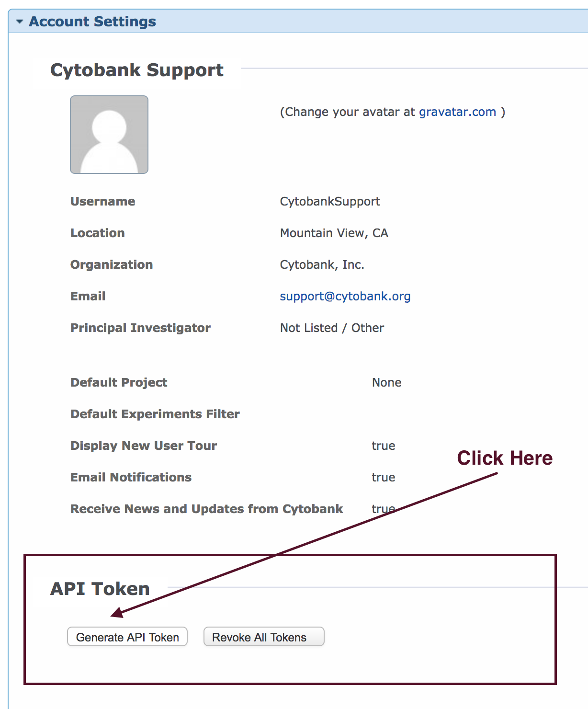This screenshot has width=588, height=709.
Task: Click the Not Listed / Other value
Action: pyautogui.click(x=332, y=328)
